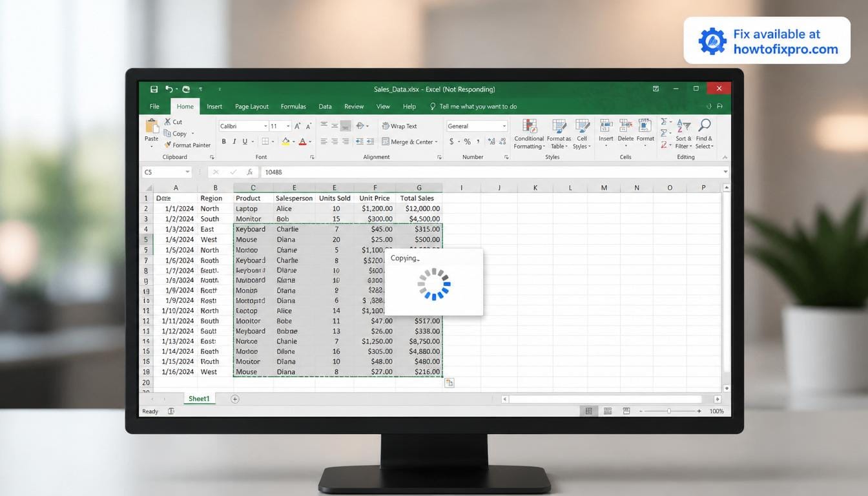
Task: Switch to the Page Layout ribbon tab
Action: 252,107
